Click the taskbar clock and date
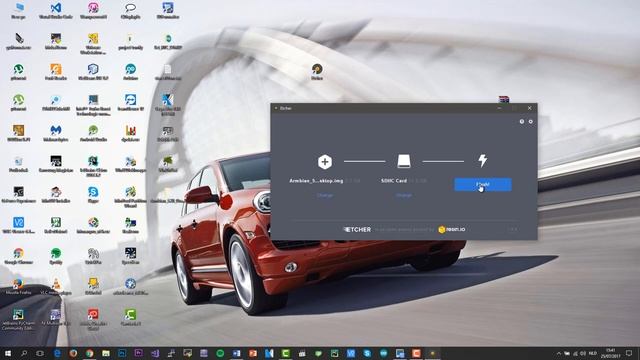640x360 pixels. (611, 353)
